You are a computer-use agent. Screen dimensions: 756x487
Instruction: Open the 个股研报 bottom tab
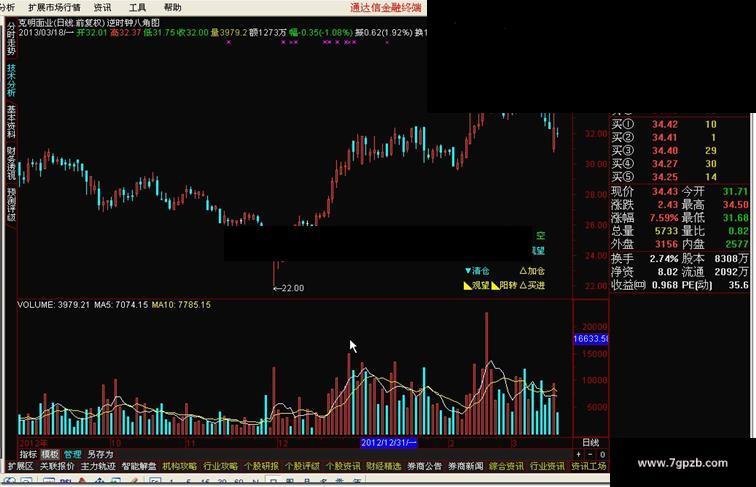(x=261, y=466)
